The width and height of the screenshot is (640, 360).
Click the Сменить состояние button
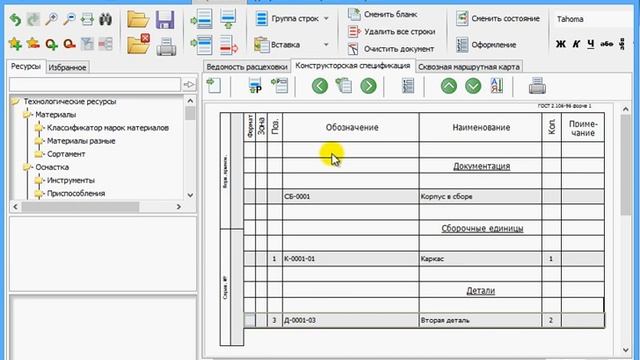(498, 18)
